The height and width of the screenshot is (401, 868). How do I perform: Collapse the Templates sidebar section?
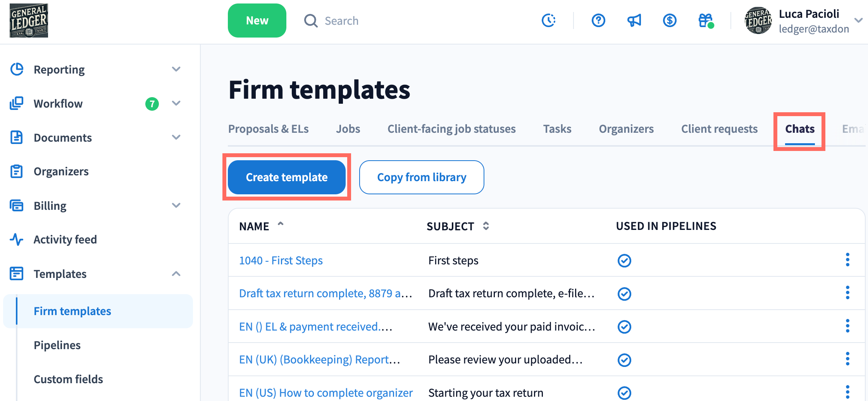click(176, 274)
